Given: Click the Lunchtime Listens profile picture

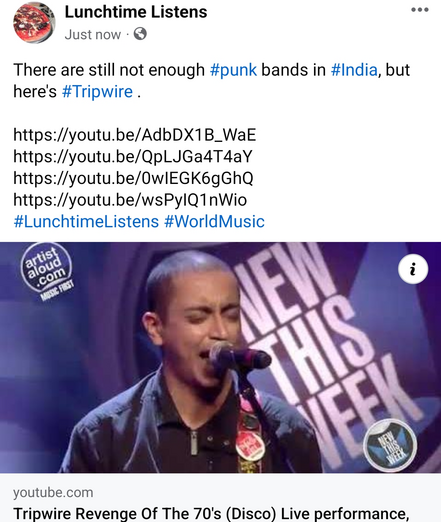Looking at the screenshot, I should click(x=34, y=23).
